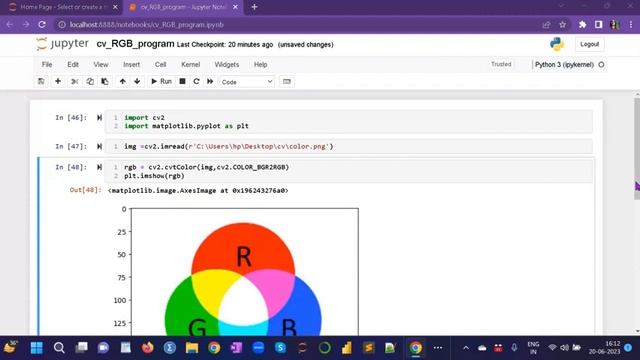This screenshot has height=360, width=640.
Task: Move selected cell down arrow
Action: click(137, 82)
